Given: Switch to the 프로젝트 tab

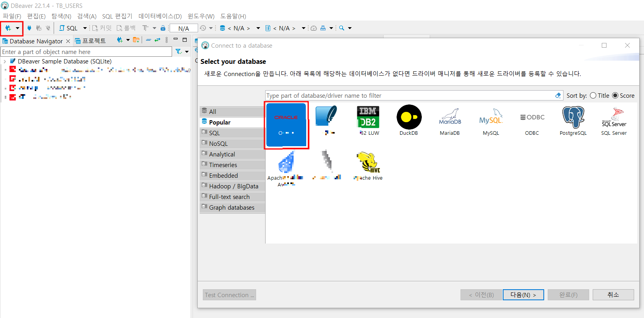Looking at the screenshot, I should [x=90, y=41].
